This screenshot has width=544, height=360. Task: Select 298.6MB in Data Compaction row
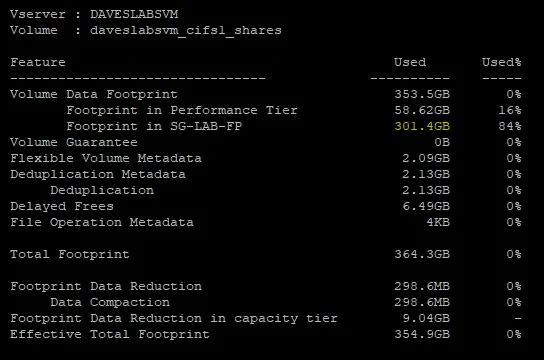[x=422, y=302]
